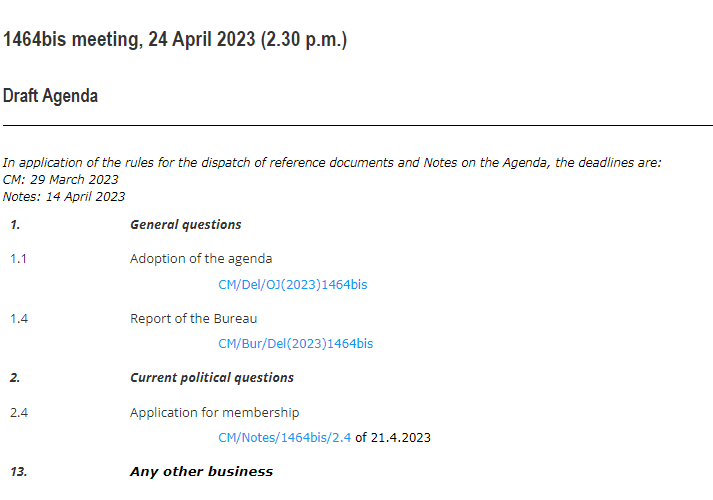Click agenda item number 2.4
Viewport: 713px width, 500px height.
(18, 412)
